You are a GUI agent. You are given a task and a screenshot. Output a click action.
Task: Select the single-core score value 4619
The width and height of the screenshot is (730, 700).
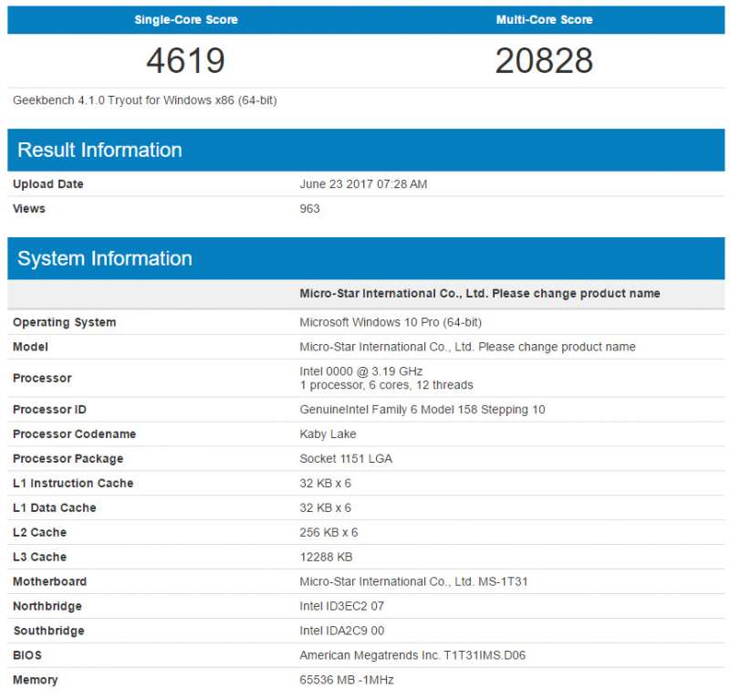coord(186,60)
